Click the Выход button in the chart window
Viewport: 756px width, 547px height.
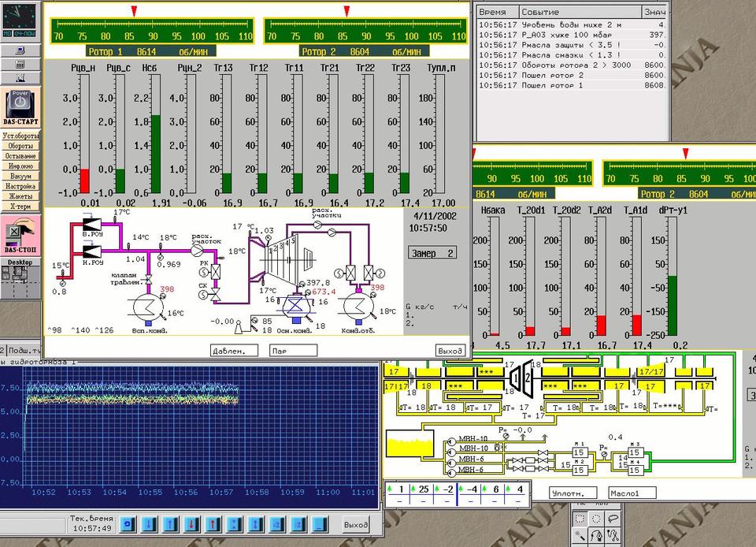click(356, 524)
